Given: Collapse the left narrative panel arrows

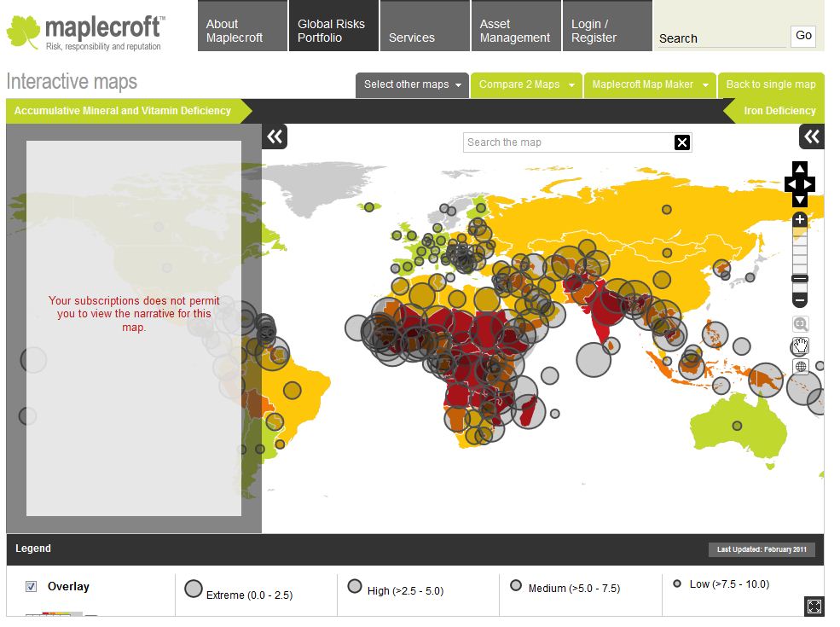Looking at the screenshot, I should 275,136.
